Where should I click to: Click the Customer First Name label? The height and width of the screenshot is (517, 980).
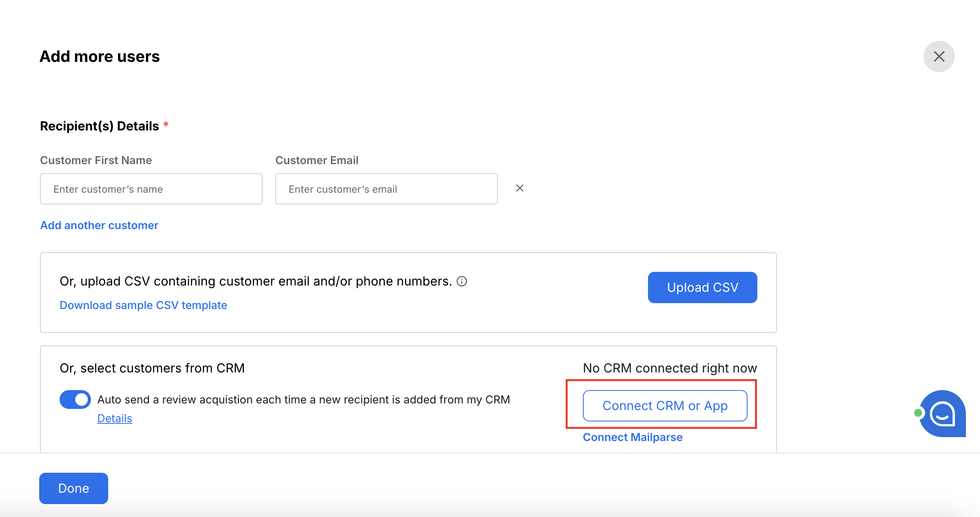click(96, 161)
